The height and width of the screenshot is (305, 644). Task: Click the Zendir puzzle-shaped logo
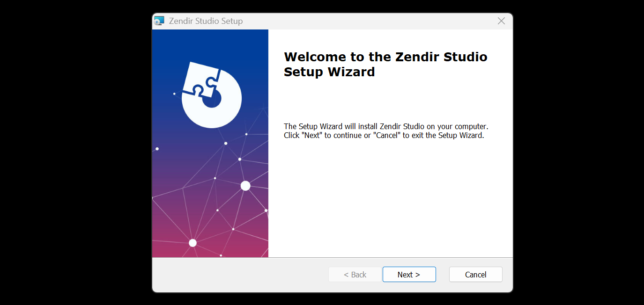click(212, 95)
